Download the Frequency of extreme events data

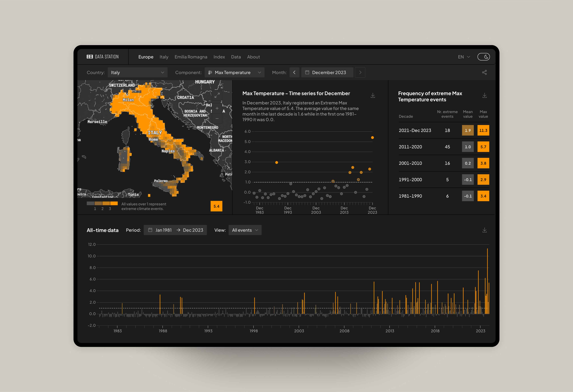click(485, 95)
